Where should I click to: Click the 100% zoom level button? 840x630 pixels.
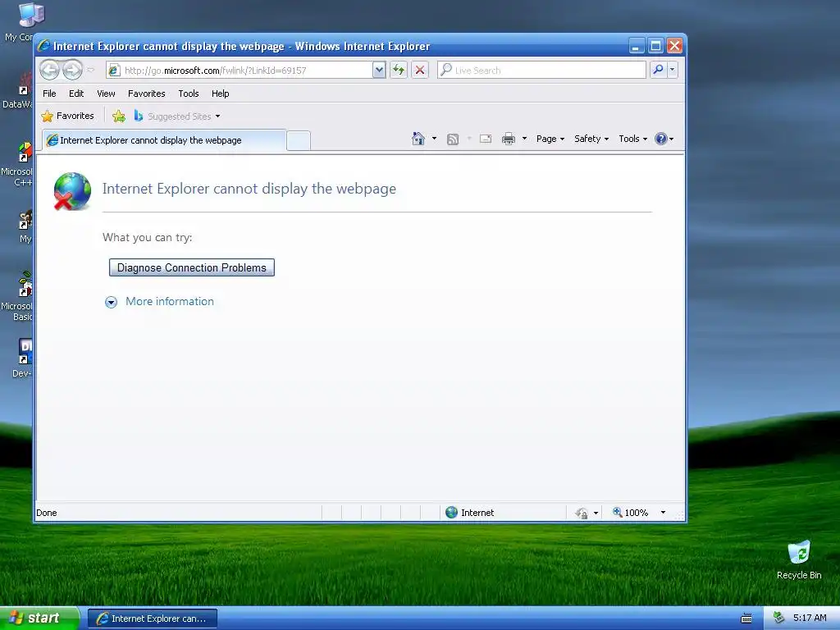pos(631,513)
